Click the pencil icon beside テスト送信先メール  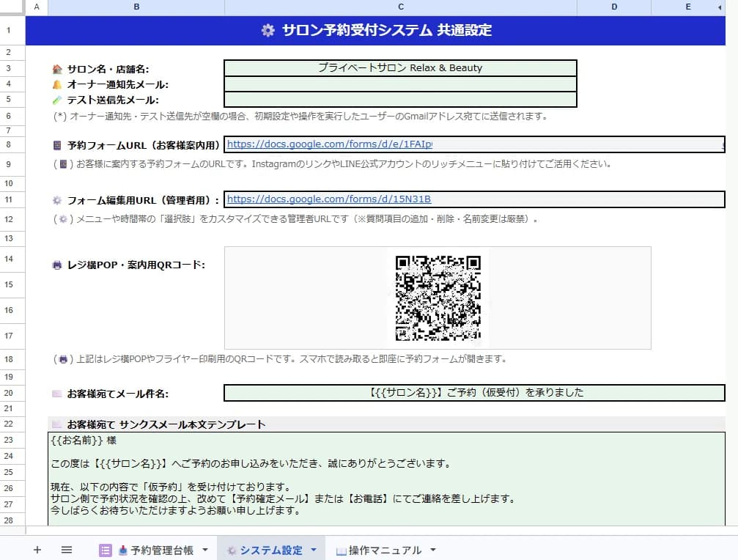point(57,100)
